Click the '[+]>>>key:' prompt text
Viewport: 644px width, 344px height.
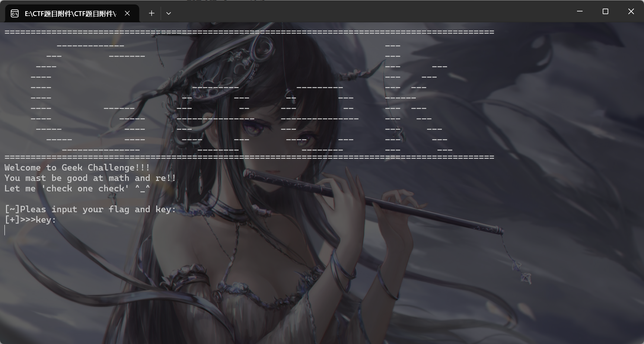[30, 220]
